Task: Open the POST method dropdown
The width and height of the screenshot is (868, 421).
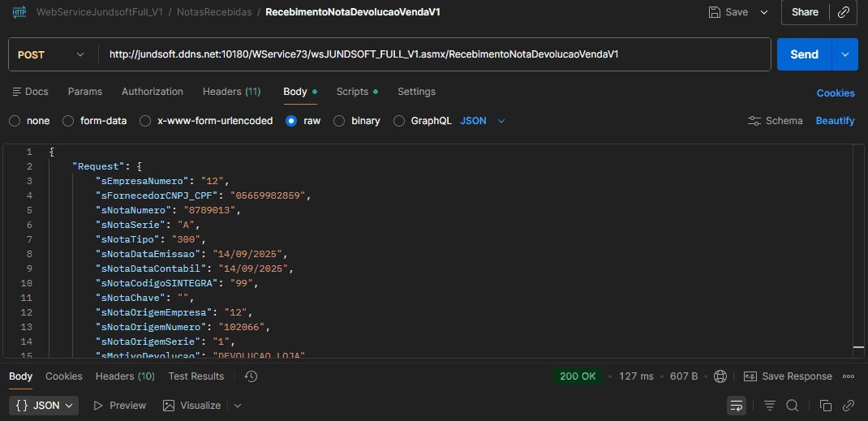Action: tap(50, 54)
